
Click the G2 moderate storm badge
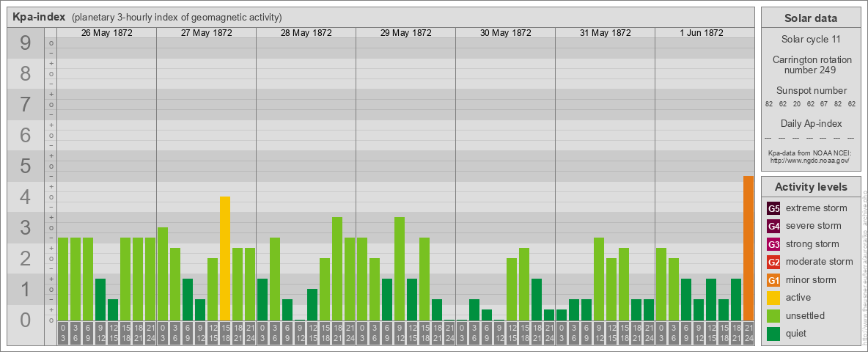[773, 263]
